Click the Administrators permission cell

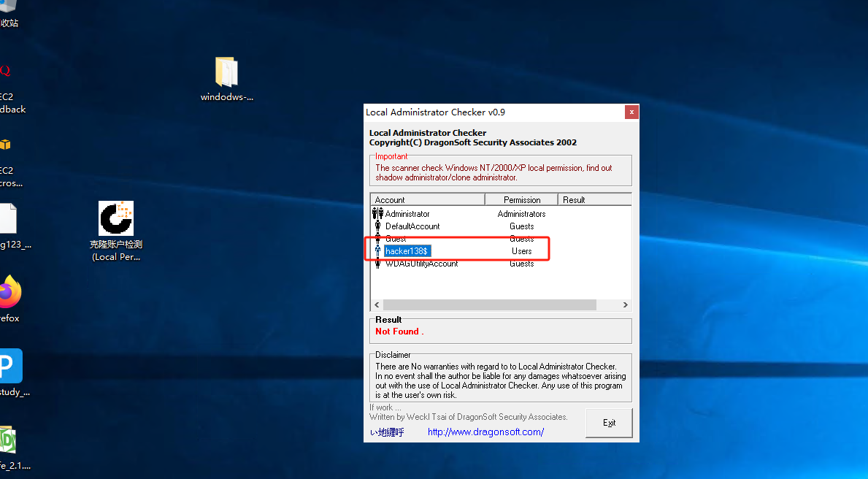[521, 214]
